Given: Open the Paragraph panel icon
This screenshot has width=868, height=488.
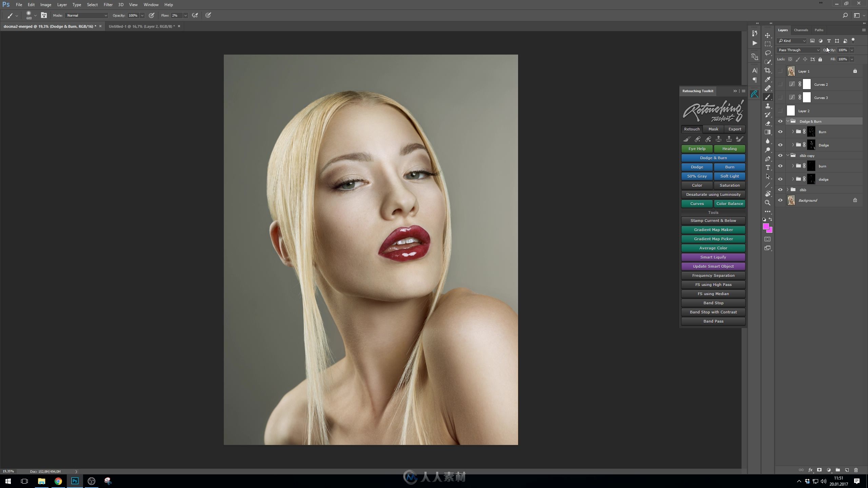Looking at the screenshot, I should [754, 80].
